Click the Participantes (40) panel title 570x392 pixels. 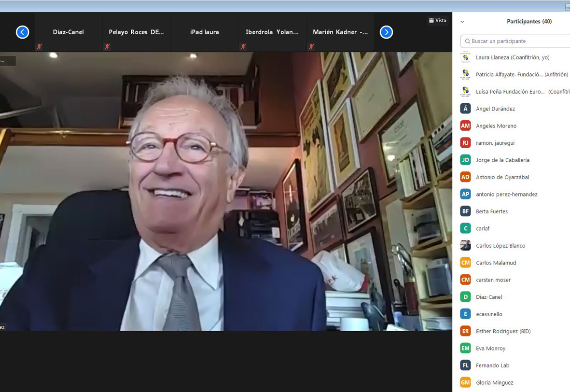529,22
